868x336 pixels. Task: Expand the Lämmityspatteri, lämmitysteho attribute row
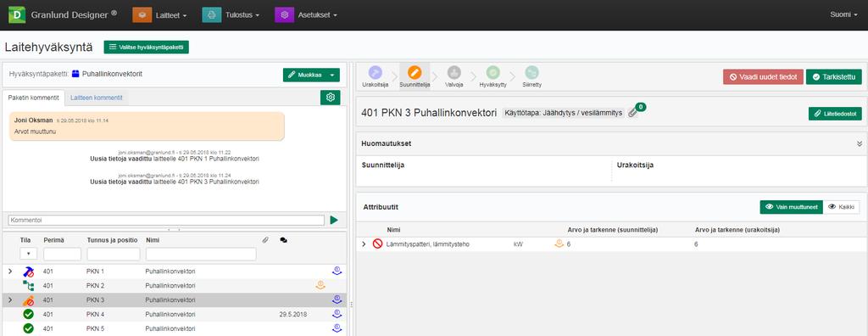click(x=364, y=244)
